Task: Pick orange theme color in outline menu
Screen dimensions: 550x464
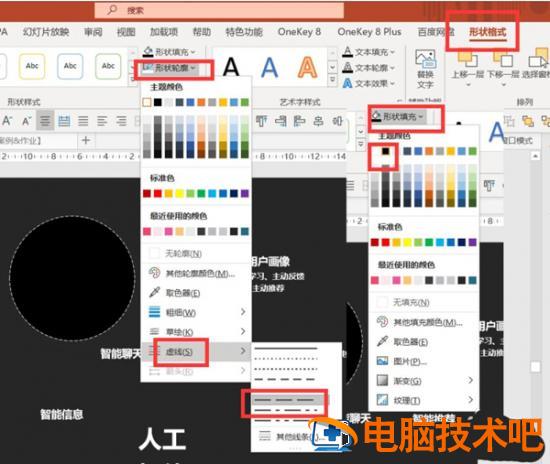Action: (201, 102)
